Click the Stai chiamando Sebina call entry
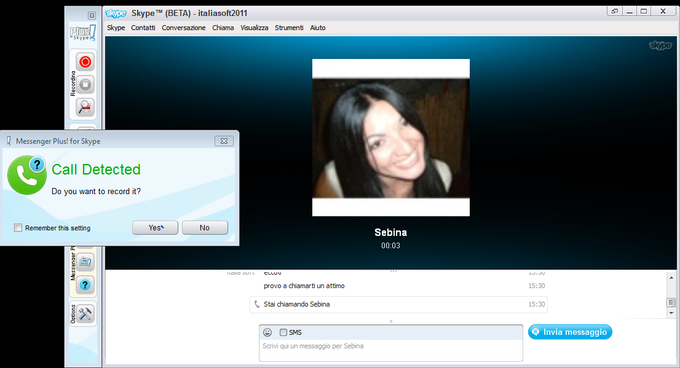Viewport: 680px width, 368px height. click(399, 304)
